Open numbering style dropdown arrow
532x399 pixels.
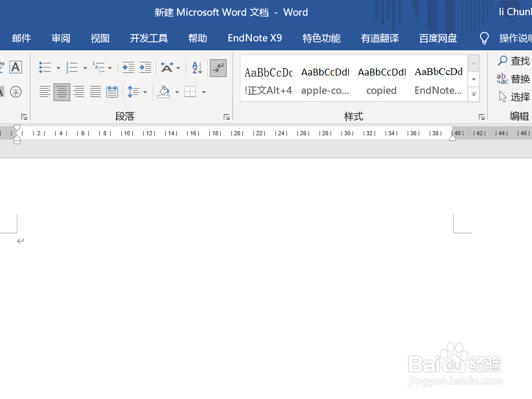[x=85, y=68]
